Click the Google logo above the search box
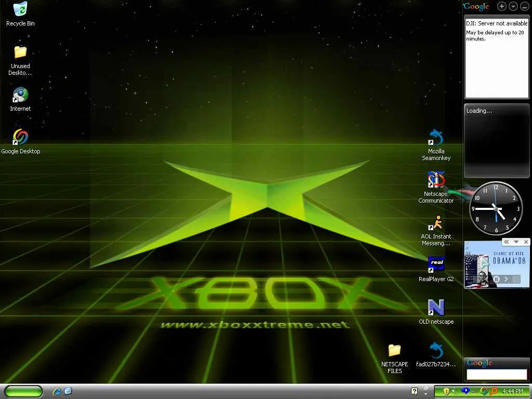532x399 pixels. click(479, 363)
